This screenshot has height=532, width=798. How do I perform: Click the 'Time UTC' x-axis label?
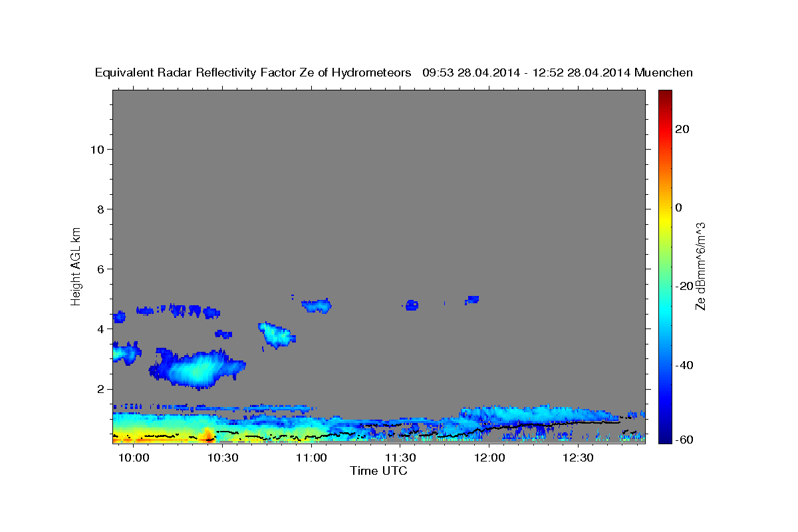[378, 471]
